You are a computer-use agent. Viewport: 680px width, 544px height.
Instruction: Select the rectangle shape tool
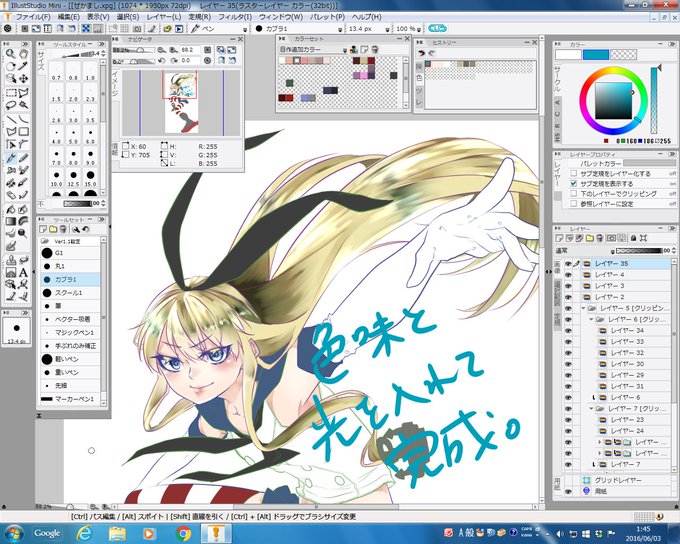23,131
